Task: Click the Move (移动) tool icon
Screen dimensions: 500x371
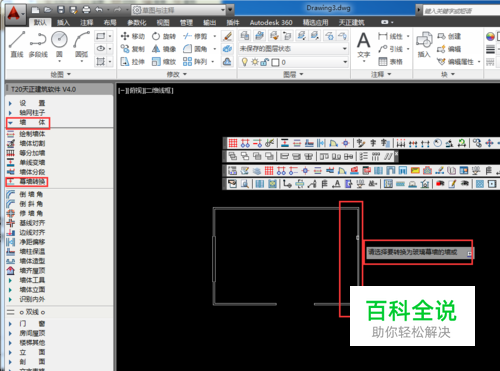Action: point(125,36)
